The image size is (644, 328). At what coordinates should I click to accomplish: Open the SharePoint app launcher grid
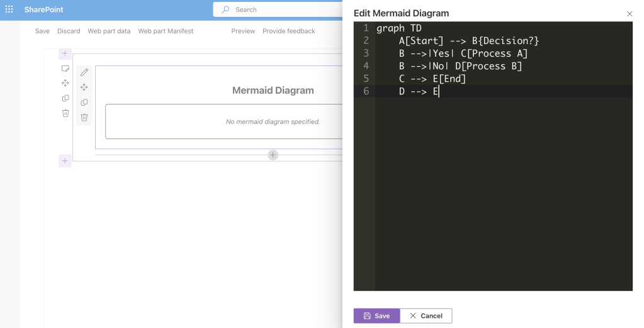point(9,9)
